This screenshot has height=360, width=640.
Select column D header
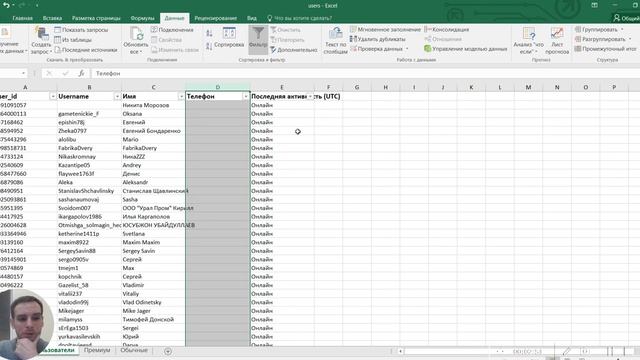[218, 87]
